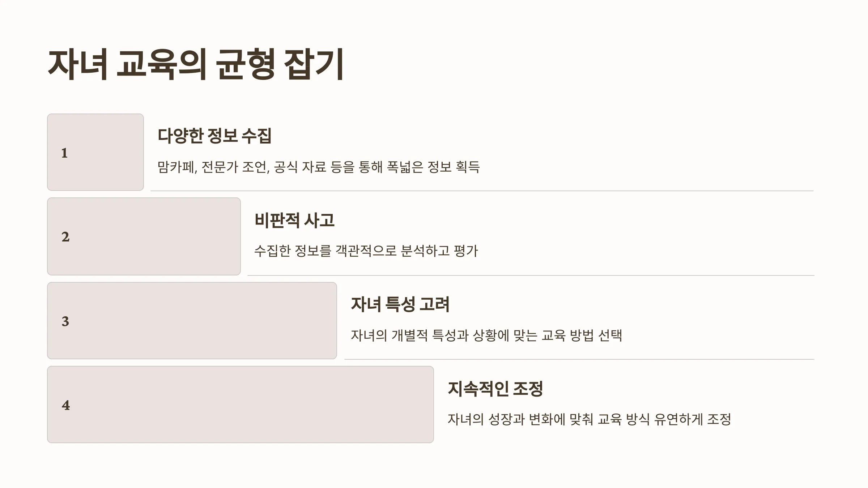
Task: Click the text about 자녀의 개별적 특성과 상황
Action: (x=486, y=335)
